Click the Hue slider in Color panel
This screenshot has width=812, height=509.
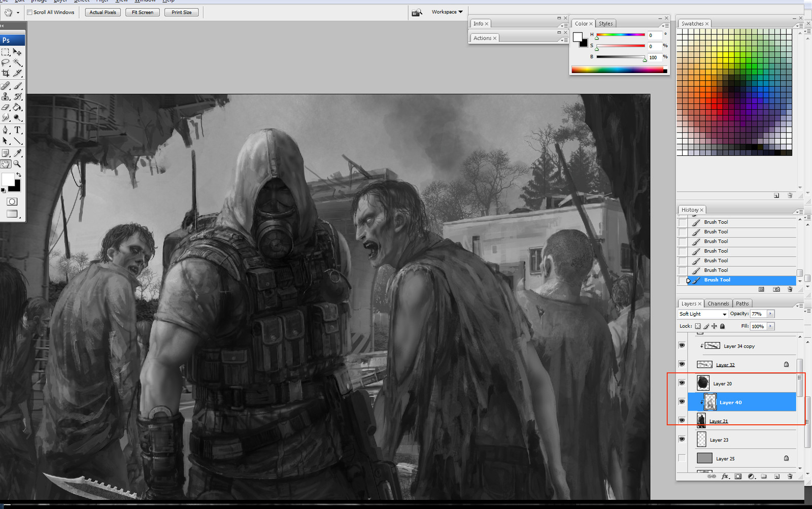click(620, 35)
